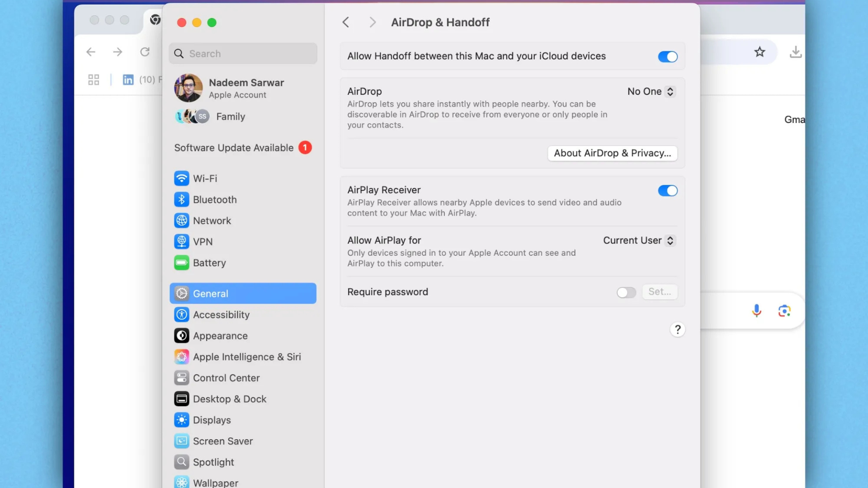The width and height of the screenshot is (868, 488).
Task: Open Control Center settings
Action: tap(226, 378)
